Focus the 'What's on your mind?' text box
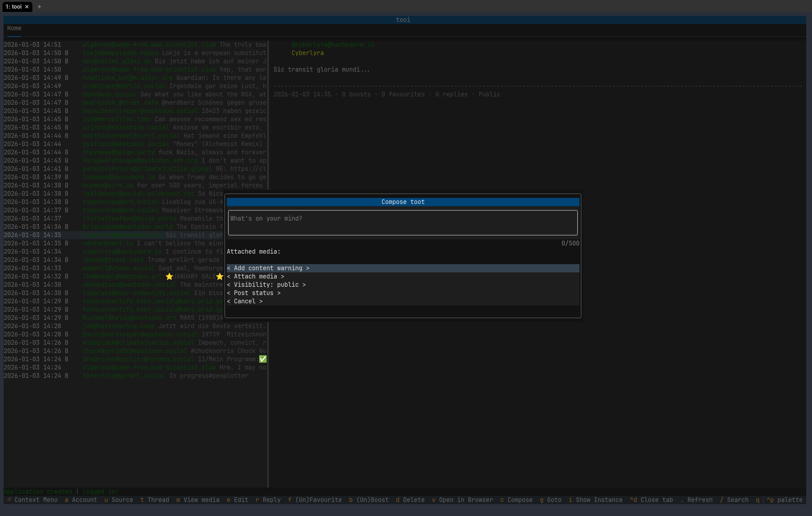 402,223
